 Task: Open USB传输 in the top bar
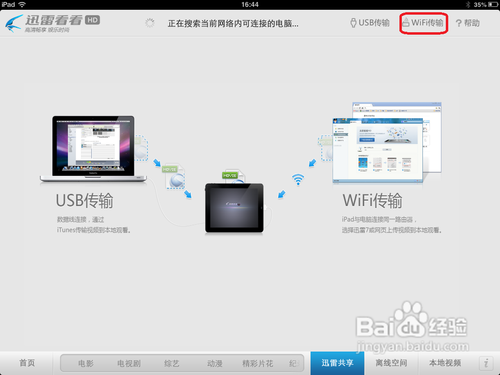[x=370, y=23]
